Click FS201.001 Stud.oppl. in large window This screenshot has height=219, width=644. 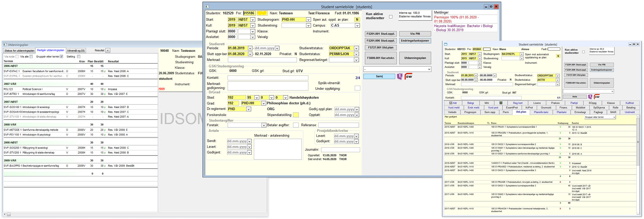point(381,34)
